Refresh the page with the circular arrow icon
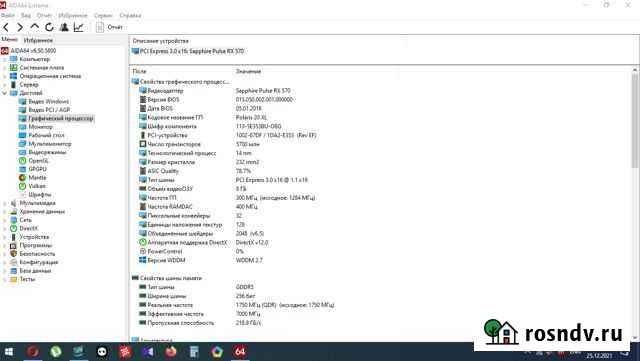640x361 pixels. tap(49, 27)
